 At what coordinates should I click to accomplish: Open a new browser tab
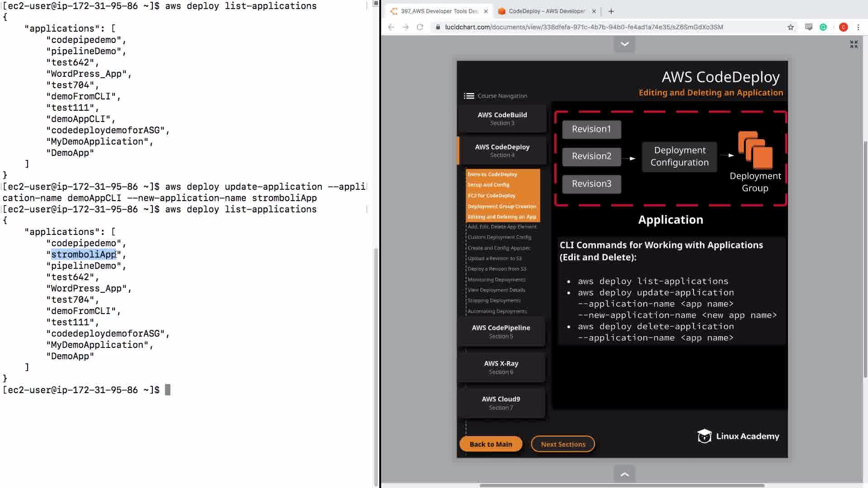[611, 11]
